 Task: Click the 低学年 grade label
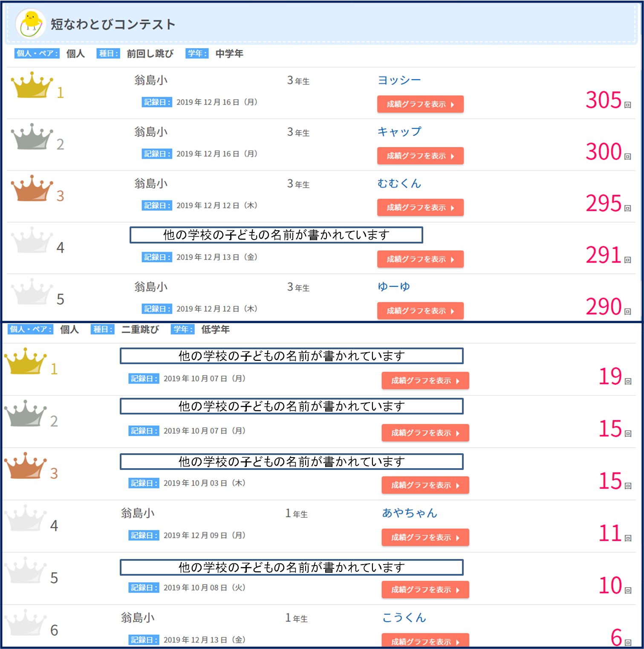point(215,329)
